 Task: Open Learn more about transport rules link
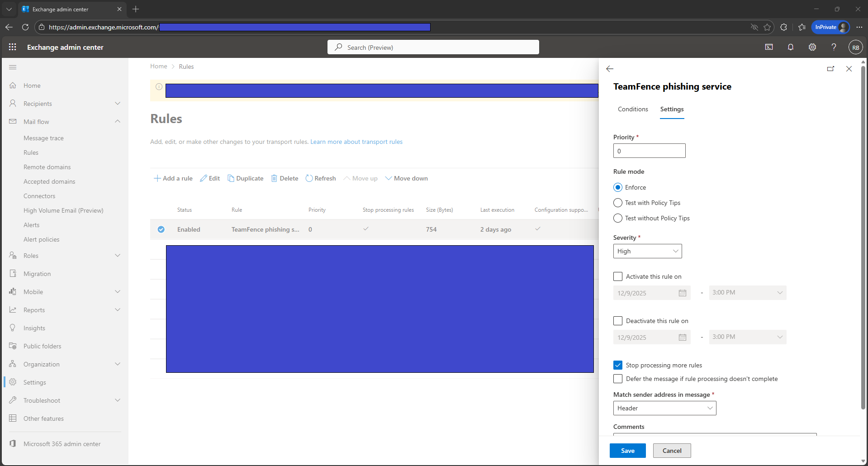[x=356, y=142]
